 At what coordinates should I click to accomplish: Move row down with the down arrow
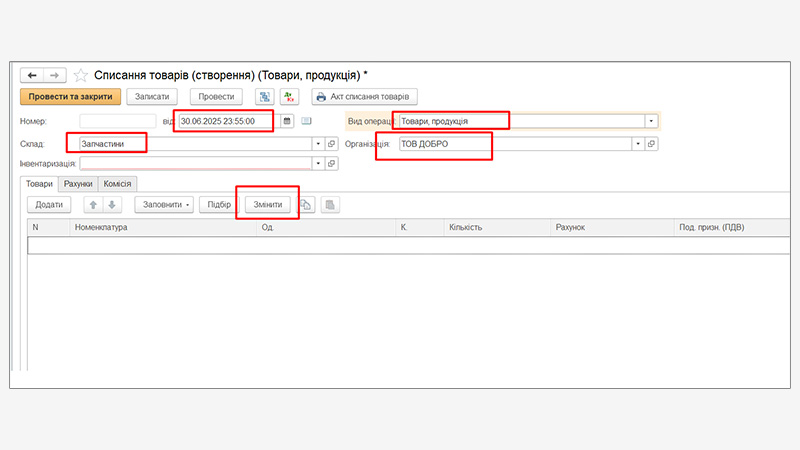tap(112, 204)
